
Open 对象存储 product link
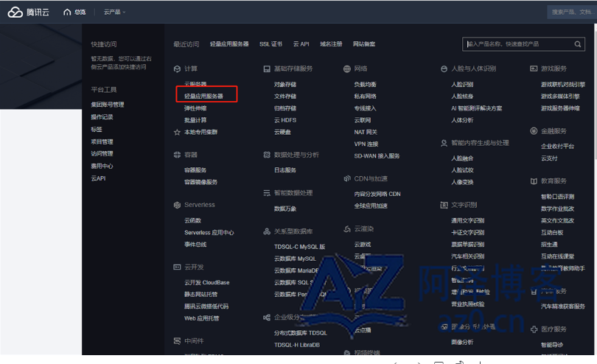pyautogui.click(x=285, y=85)
